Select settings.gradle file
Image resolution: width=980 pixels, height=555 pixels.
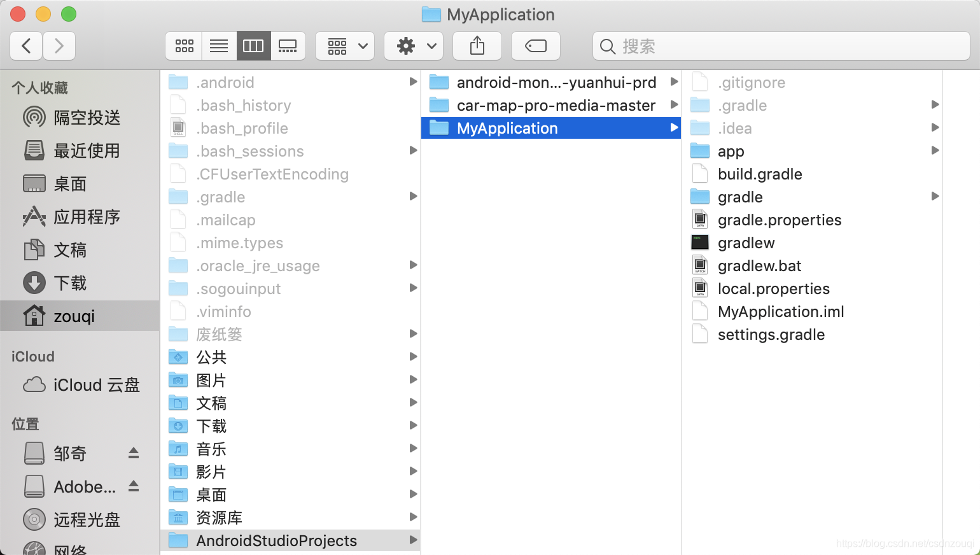[x=813, y=334]
